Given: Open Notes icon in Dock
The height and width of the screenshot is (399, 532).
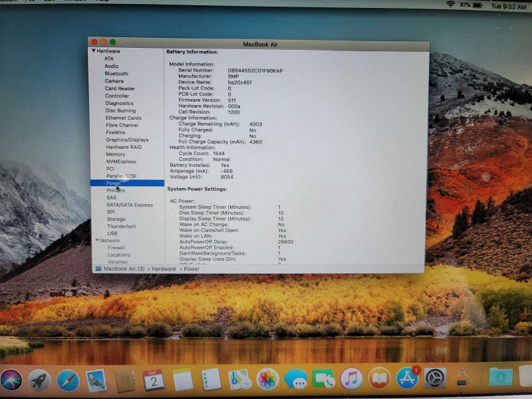Looking at the screenshot, I should pyautogui.click(x=182, y=380).
